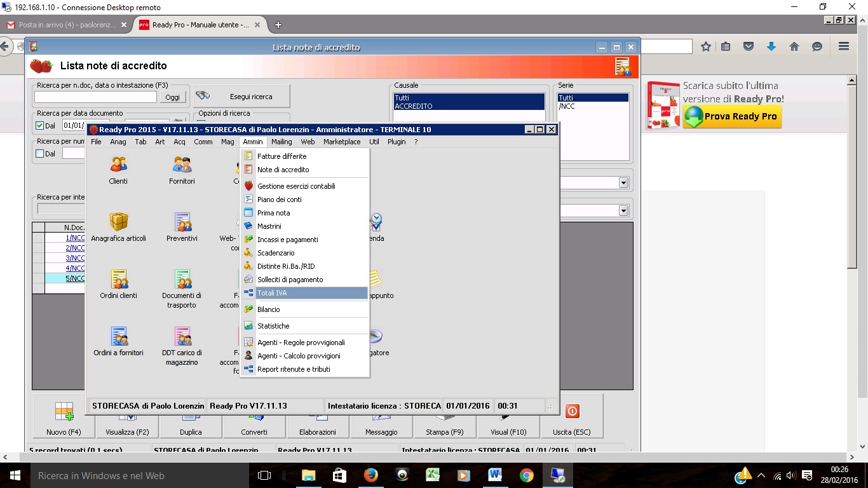
Task: Open Excel from the taskbar
Action: 433,475
